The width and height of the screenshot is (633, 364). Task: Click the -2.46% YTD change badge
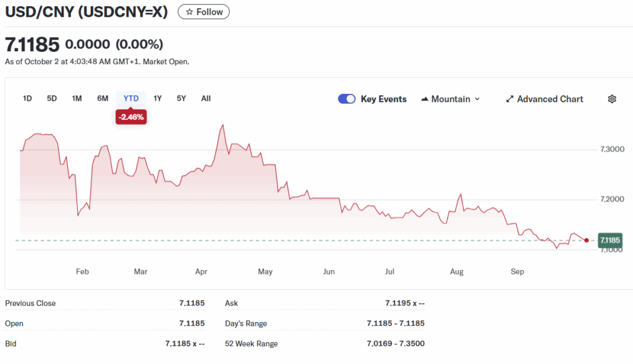[131, 117]
